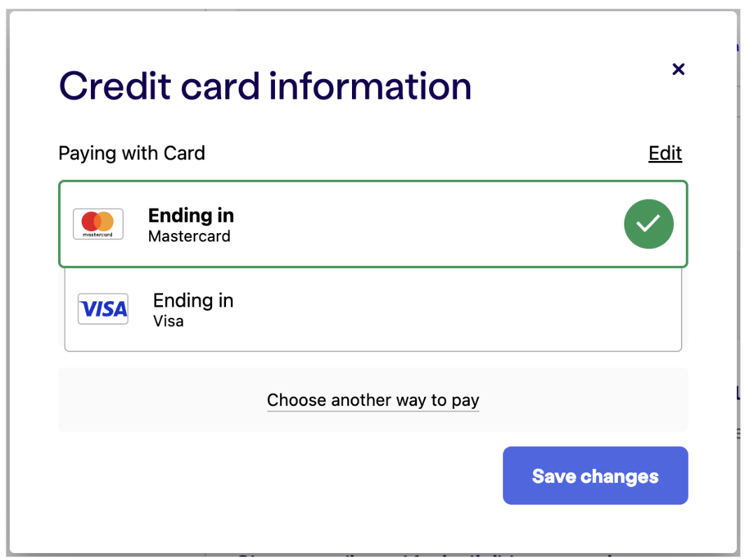Select the Mastercard payment option row
The width and height of the screenshot is (746, 560).
(x=373, y=223)
